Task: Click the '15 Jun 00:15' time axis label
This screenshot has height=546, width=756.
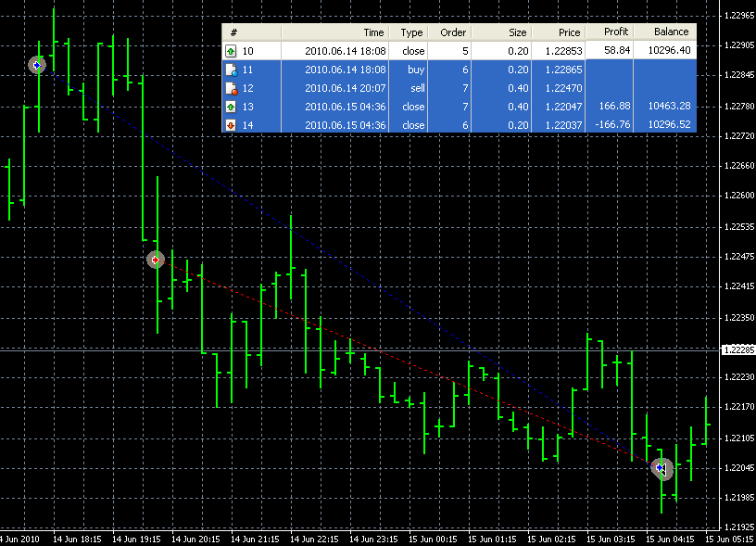Action: [x=433, y=540]
